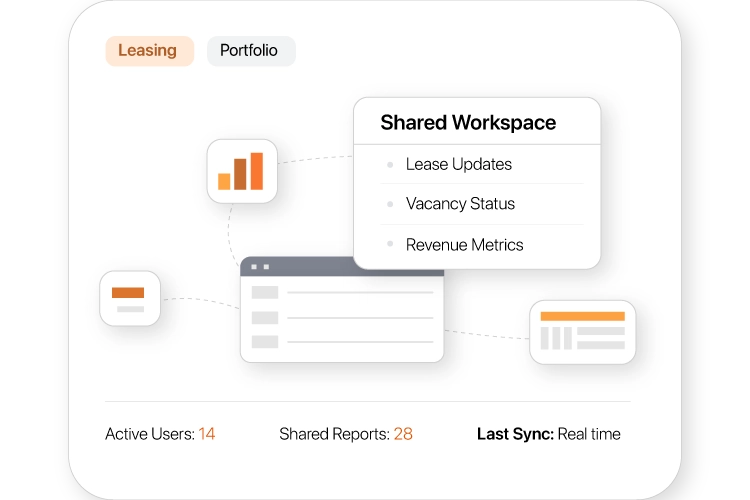Screen dimensions: 750x500
Task: Click the bullet beside Revenue Metrics
Action: [389, 245]
